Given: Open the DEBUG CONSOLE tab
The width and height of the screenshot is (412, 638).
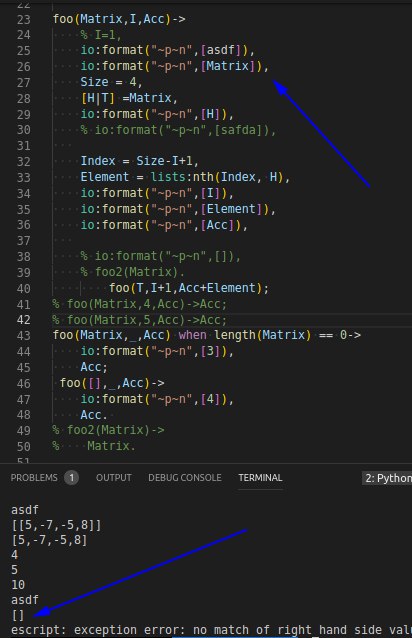Looking at the screenshot, I should [x=185, y=478].
